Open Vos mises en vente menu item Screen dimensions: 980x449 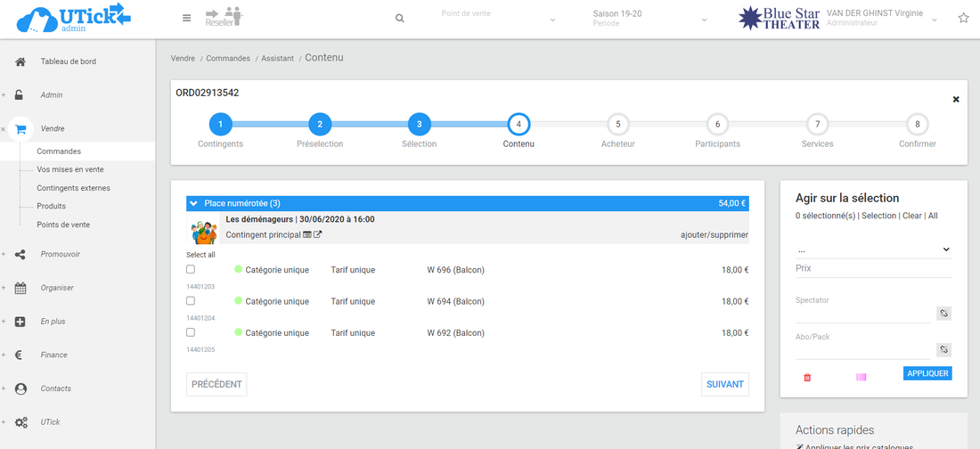tap(69, 169)
